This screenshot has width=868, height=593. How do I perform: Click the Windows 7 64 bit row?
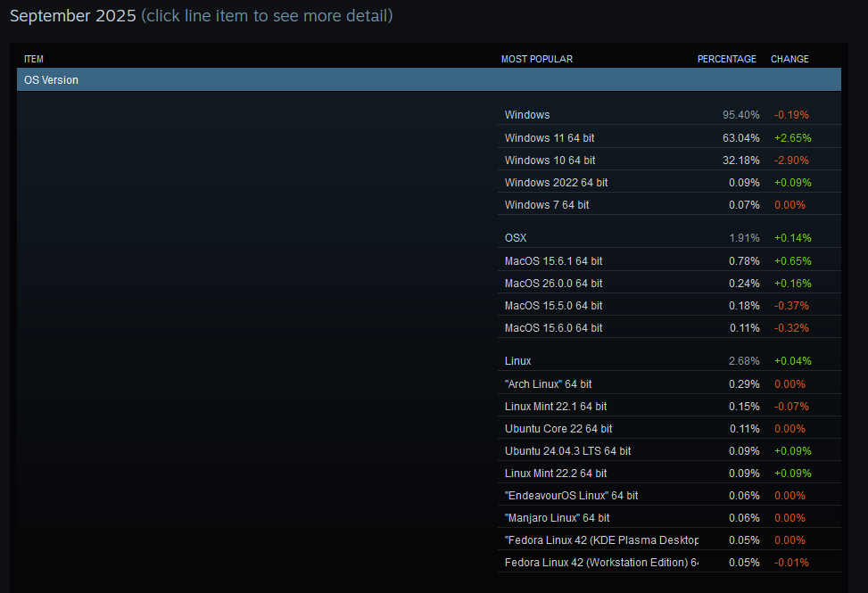pyautogui.click(x=547, y=205)
